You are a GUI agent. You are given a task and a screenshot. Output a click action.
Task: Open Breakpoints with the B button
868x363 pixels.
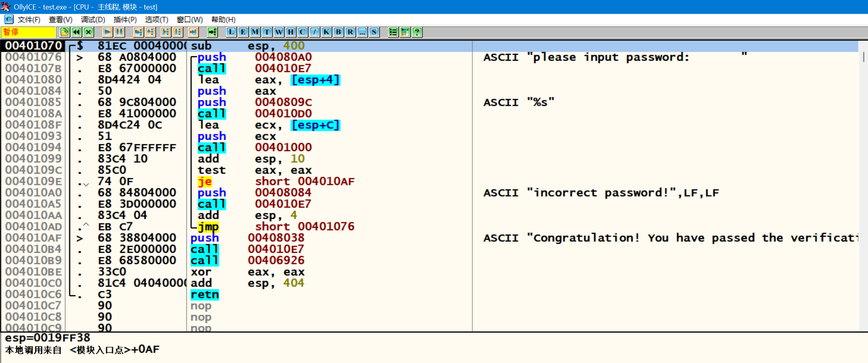[x=338, y=32]
